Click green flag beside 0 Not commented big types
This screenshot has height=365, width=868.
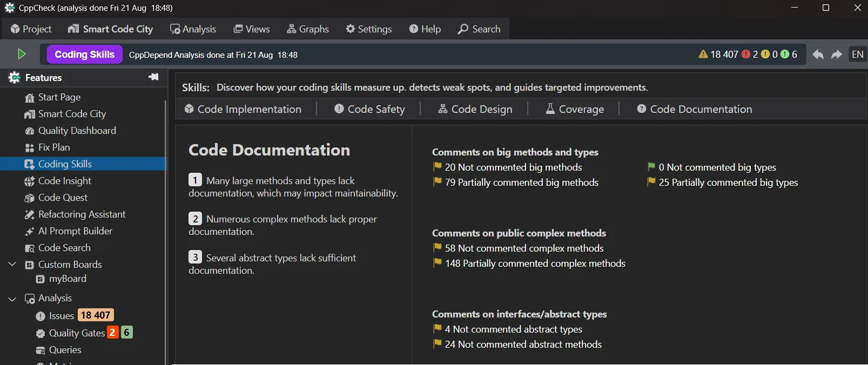[x=651, y=167]
